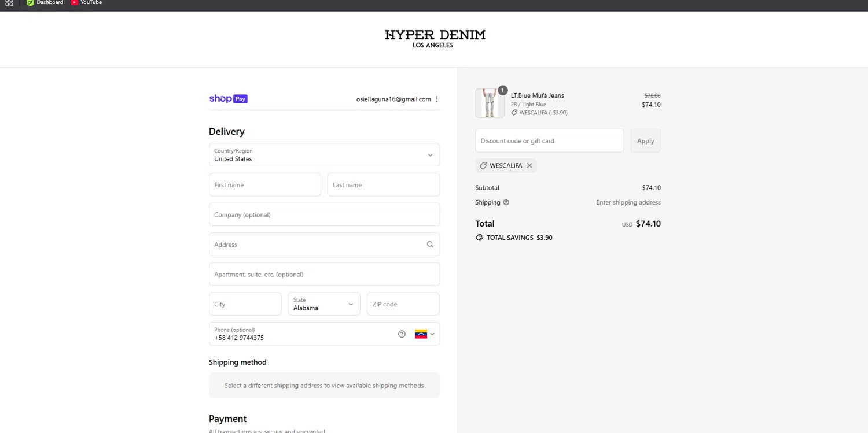Open the phone country flag selector
This screenshot has width=868, height=433.
(x=425, y=334)
